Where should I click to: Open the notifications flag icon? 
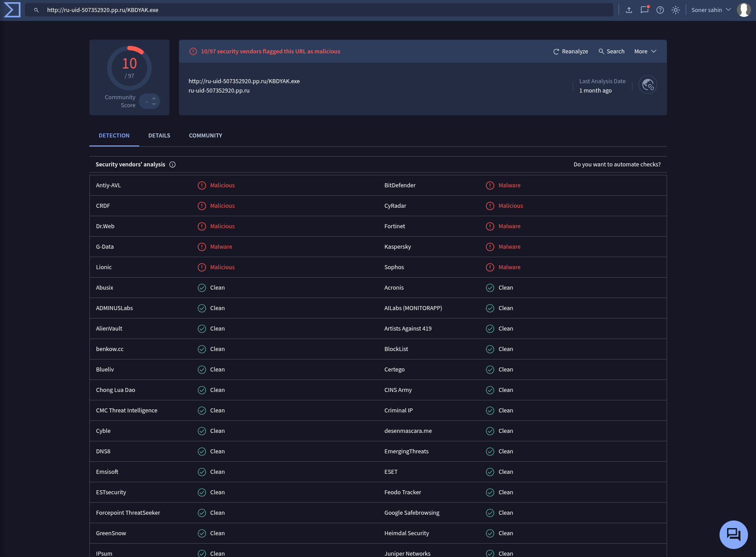tap(644, 10)
